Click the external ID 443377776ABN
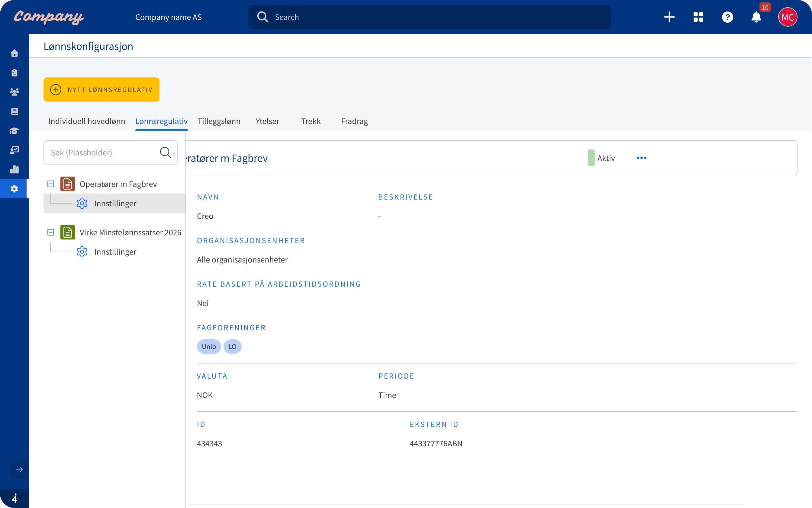Image resolution: width=812 pixels, height=508 pixels. (436, 444)
